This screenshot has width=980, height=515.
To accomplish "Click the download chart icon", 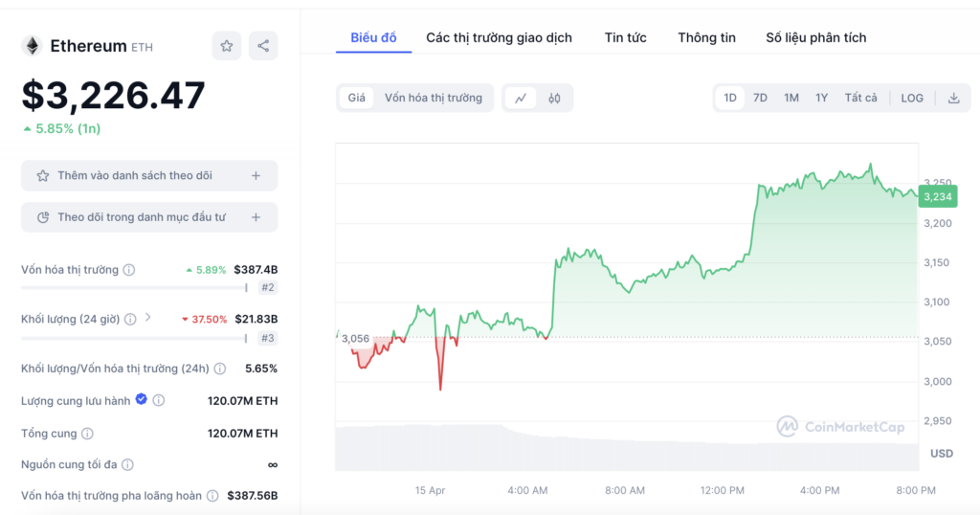I will pyautogui.click(x=954, y=99).
